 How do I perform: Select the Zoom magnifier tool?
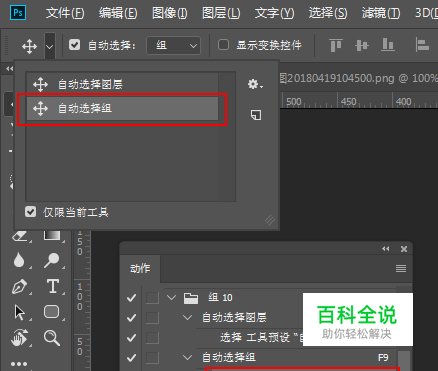tap(52, 338)
